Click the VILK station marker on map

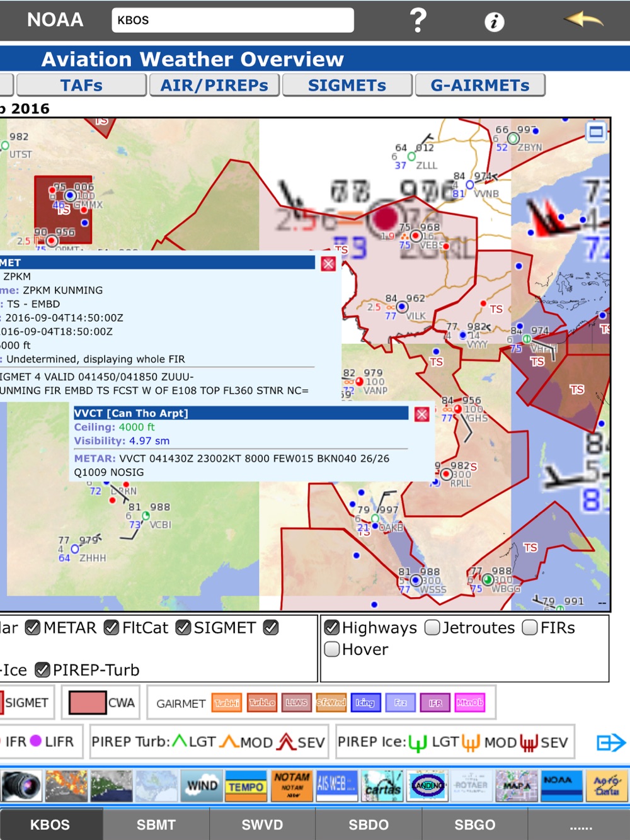(x=402, y=307)
